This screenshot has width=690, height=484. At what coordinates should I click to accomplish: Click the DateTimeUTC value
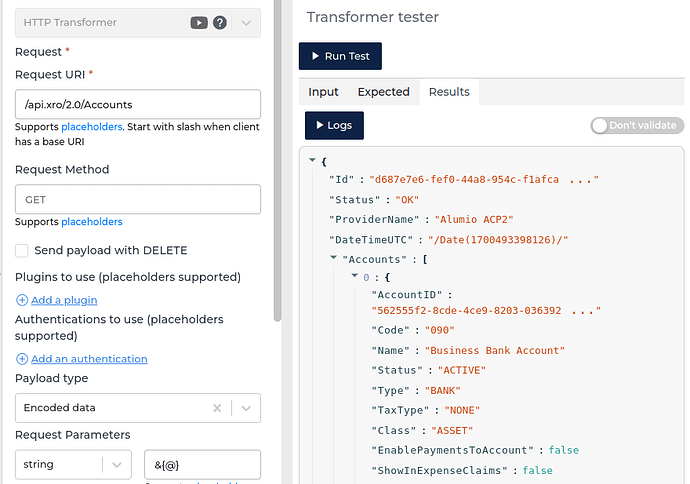[498, 240]
